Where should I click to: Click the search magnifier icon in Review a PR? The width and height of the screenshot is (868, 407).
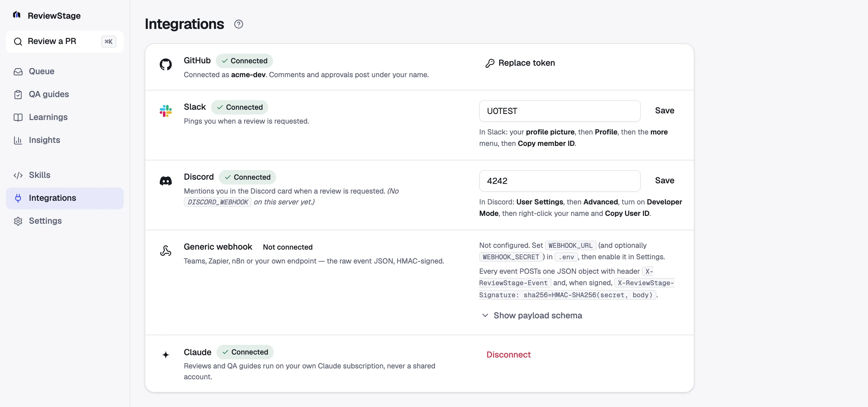coord(18,41)
